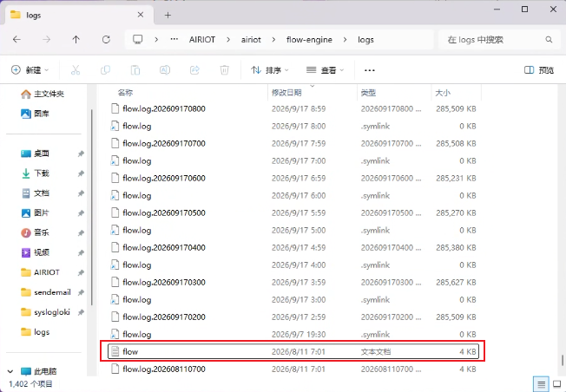Image resolution: width=566 pixels, height=392 pixels.
Task: Expand the hidden breadcrumb path ellipsis
Action: click(174, 39)
